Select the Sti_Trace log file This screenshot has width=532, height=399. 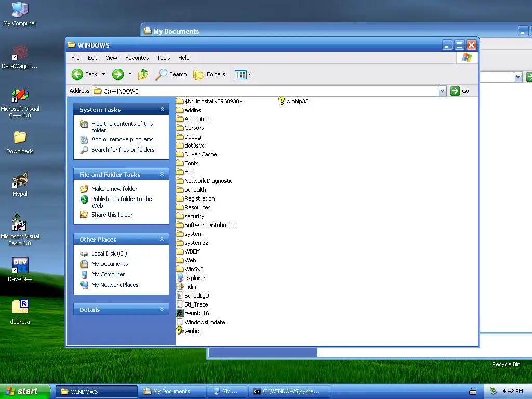pyautogui.click(x=192, y=304)
